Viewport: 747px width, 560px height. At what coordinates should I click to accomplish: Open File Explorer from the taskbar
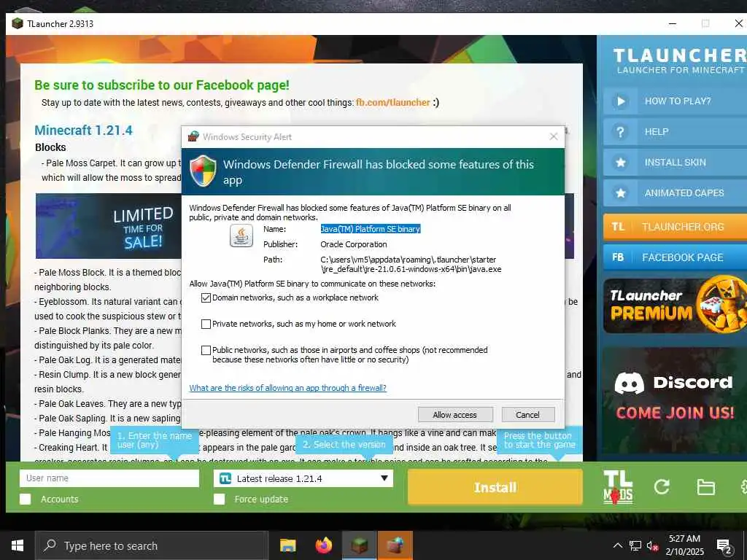point(287,545)
